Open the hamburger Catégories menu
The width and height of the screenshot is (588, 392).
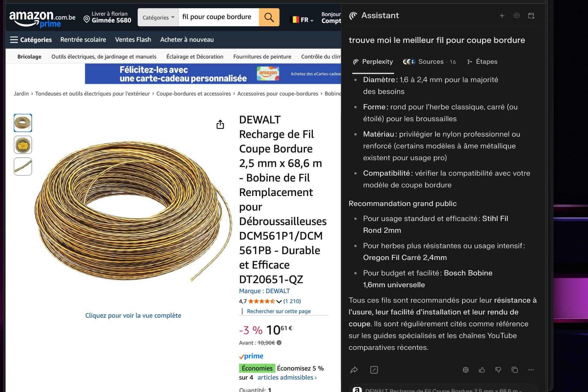pos(31,40)
